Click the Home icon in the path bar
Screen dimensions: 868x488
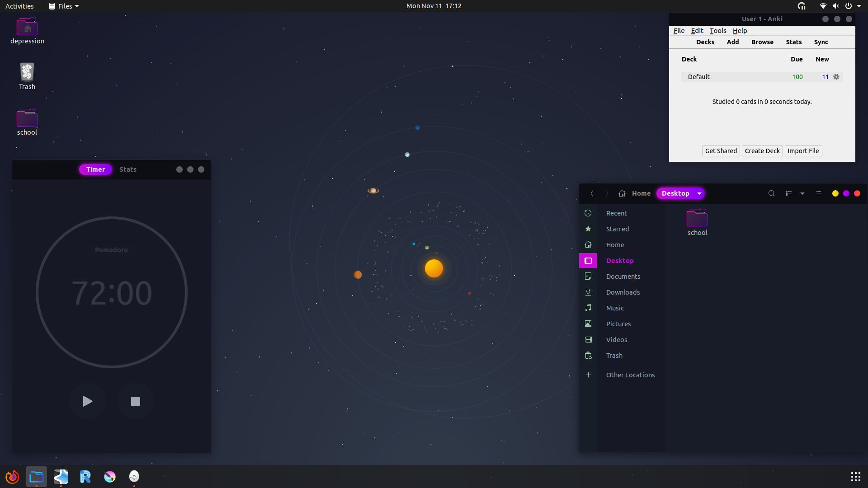point(622,193)
